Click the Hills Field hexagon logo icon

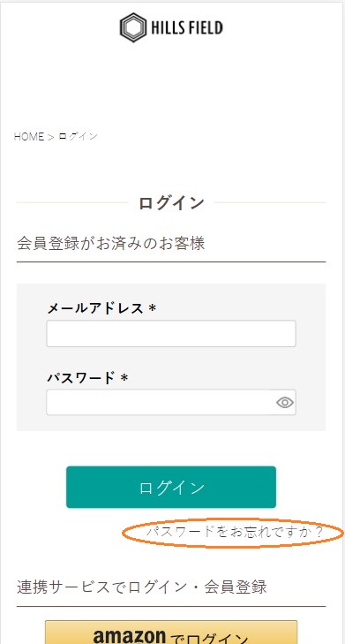point(133,27)
